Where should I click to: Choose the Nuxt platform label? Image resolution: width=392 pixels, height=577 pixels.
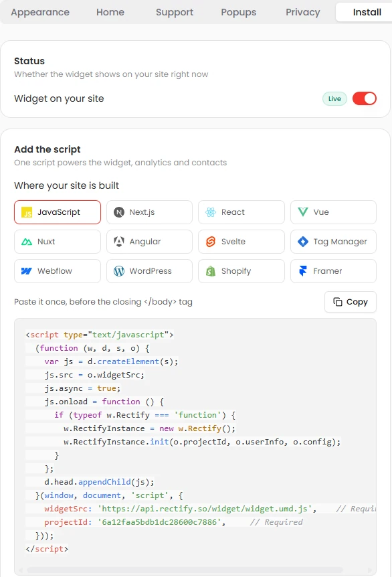[x=46, y=242]
